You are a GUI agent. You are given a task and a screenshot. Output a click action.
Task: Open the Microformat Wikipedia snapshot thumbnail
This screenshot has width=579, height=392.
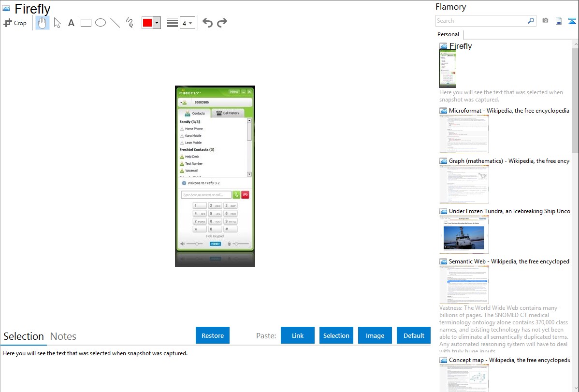(x=464, y=134)
